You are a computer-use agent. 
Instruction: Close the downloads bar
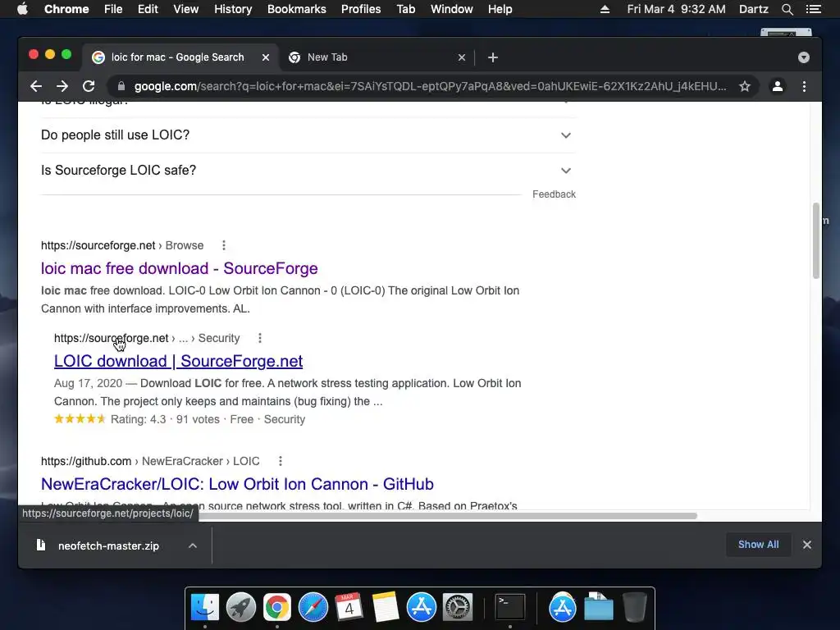(807, 545)
